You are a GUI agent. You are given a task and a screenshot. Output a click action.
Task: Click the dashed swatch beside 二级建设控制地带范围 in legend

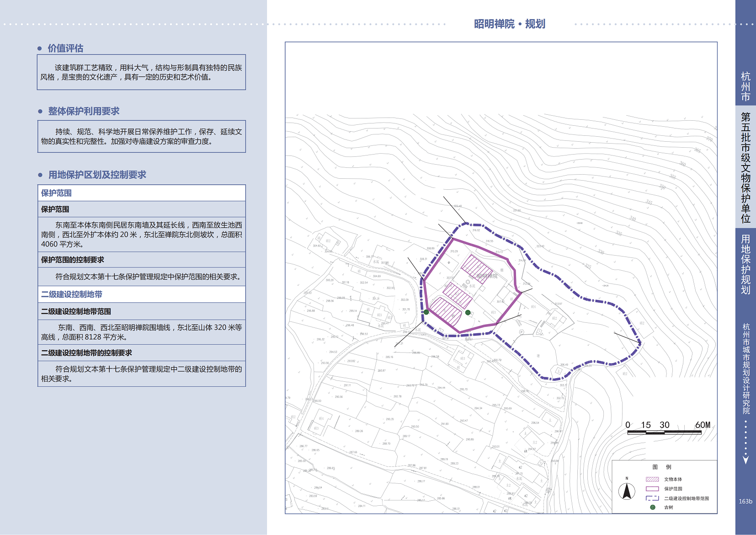pos(652,498)
